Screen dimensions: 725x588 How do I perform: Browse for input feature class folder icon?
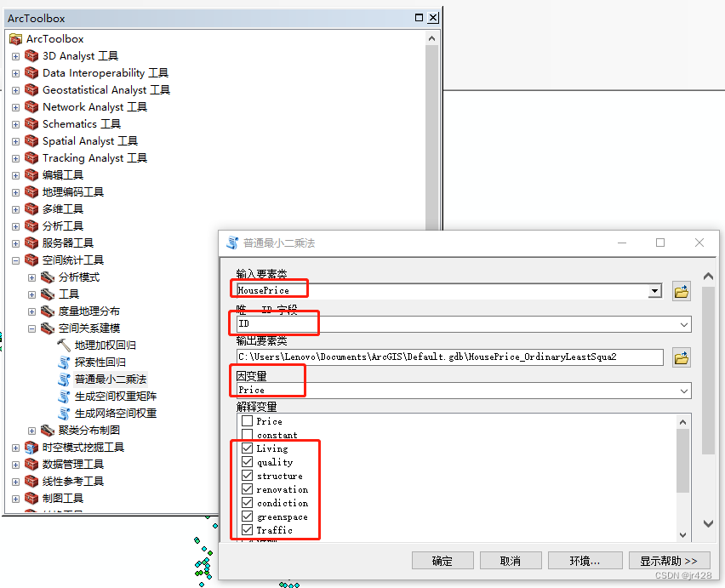pyautogui.click(x=681, y=291)
